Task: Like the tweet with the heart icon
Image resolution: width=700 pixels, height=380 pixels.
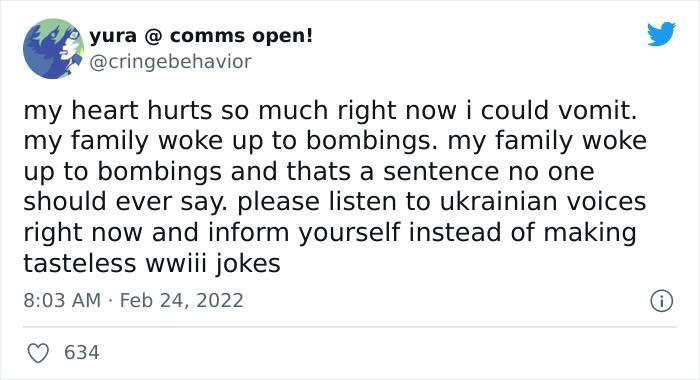Action: coord(38,353)
